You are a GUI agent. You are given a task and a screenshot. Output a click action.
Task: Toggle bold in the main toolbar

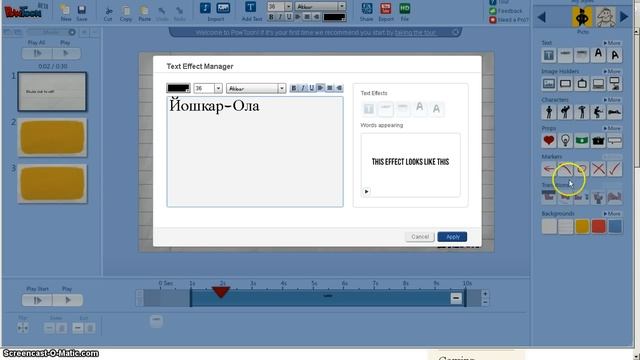[x=271, y=17]
